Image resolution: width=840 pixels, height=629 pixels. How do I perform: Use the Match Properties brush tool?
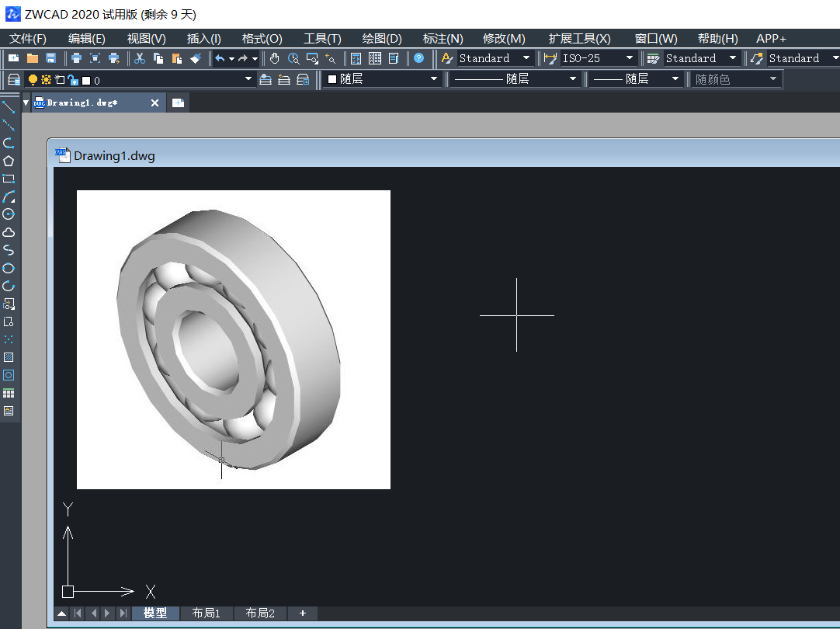196,58
